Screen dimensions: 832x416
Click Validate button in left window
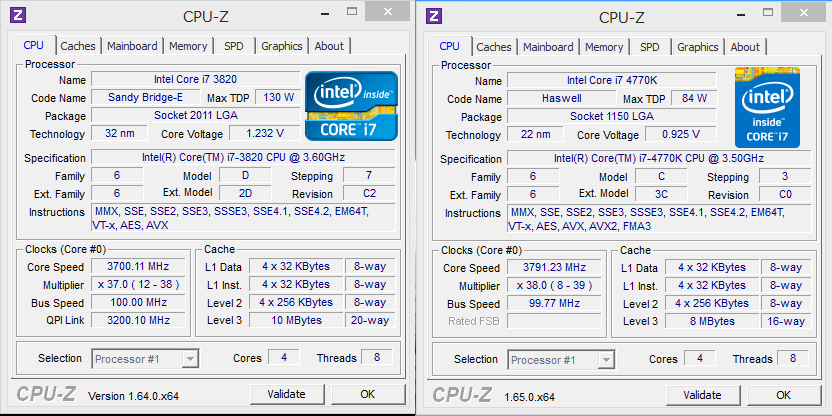point(287,394)
